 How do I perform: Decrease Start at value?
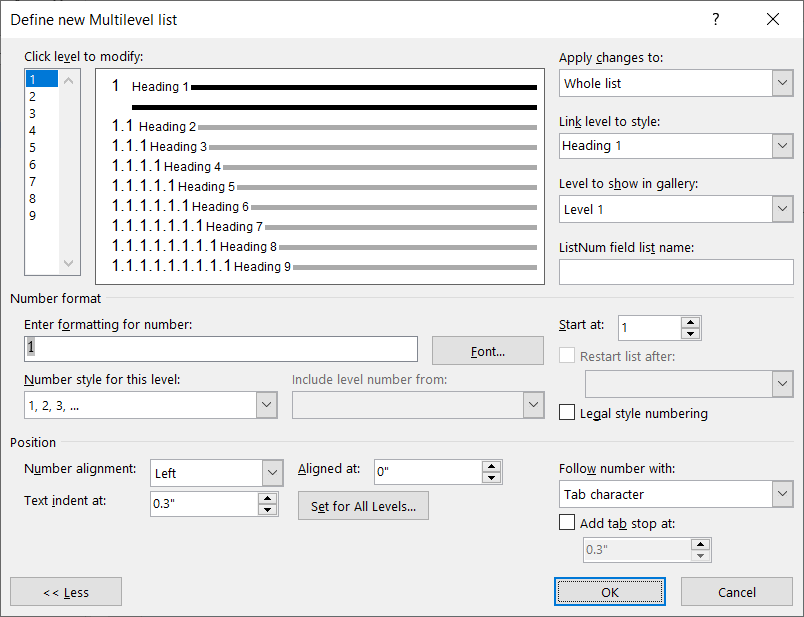click(691, 334)
